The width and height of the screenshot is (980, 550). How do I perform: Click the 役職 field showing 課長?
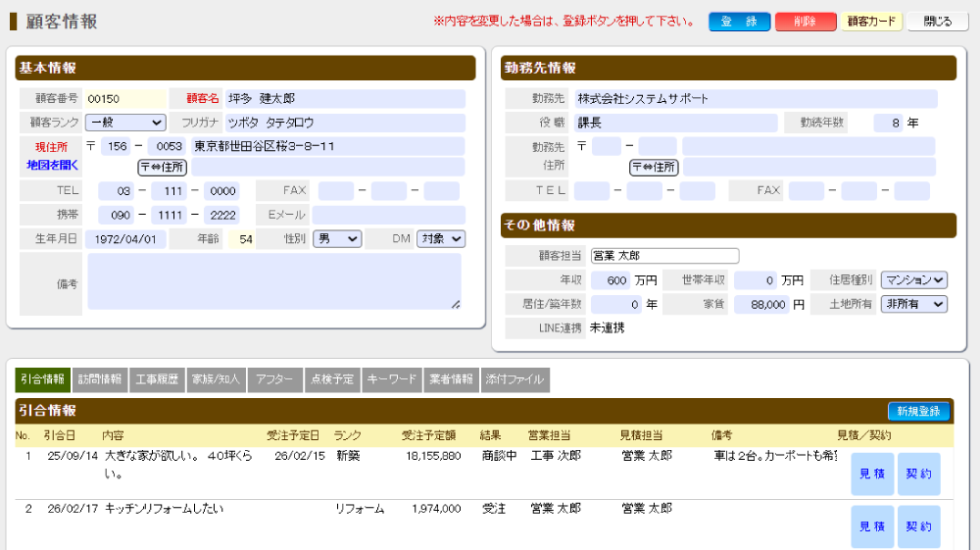click(x=675, y=123)
